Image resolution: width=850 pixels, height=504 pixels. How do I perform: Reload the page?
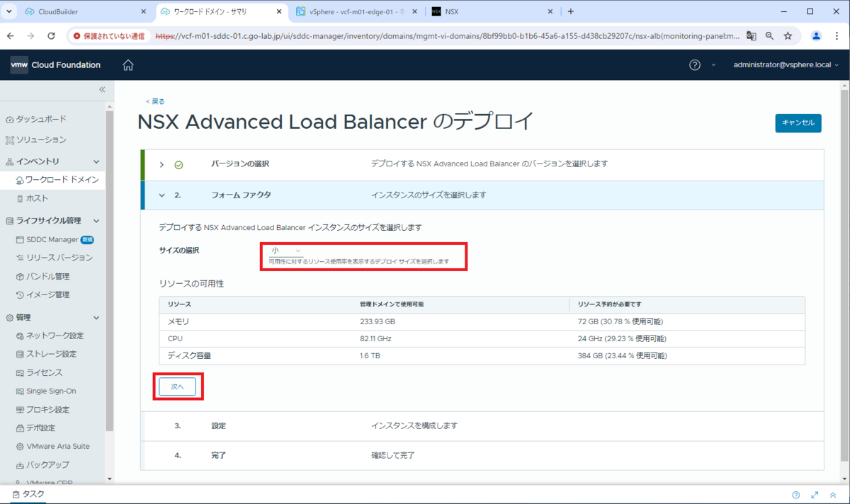51,36
